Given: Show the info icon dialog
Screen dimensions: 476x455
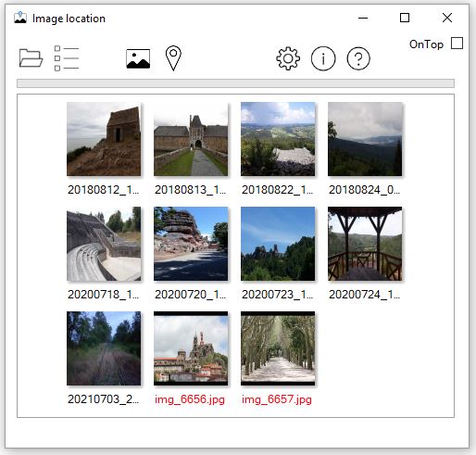Looking at the screenshot, I should tap(323, 58).
